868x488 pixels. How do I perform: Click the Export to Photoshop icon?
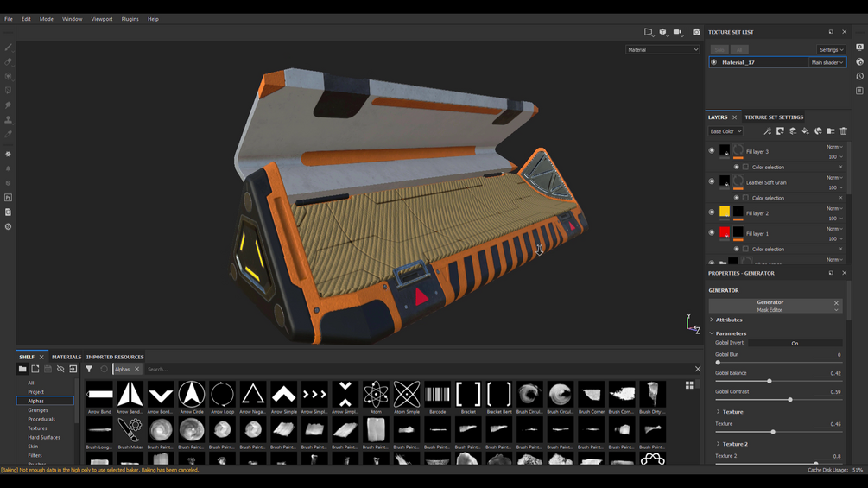tap(9, 198)
